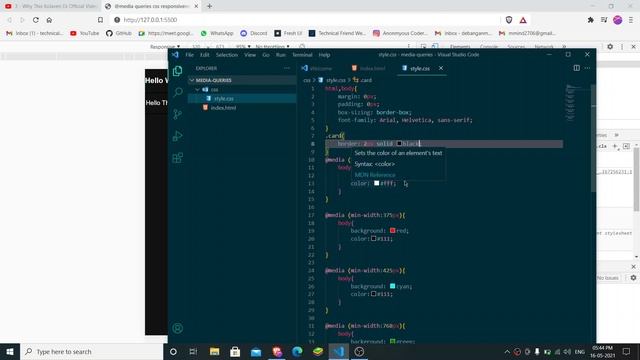Toggle device toolbar in DevTools
This screenshot has width=640, height=360.
(x=435, y=47)
